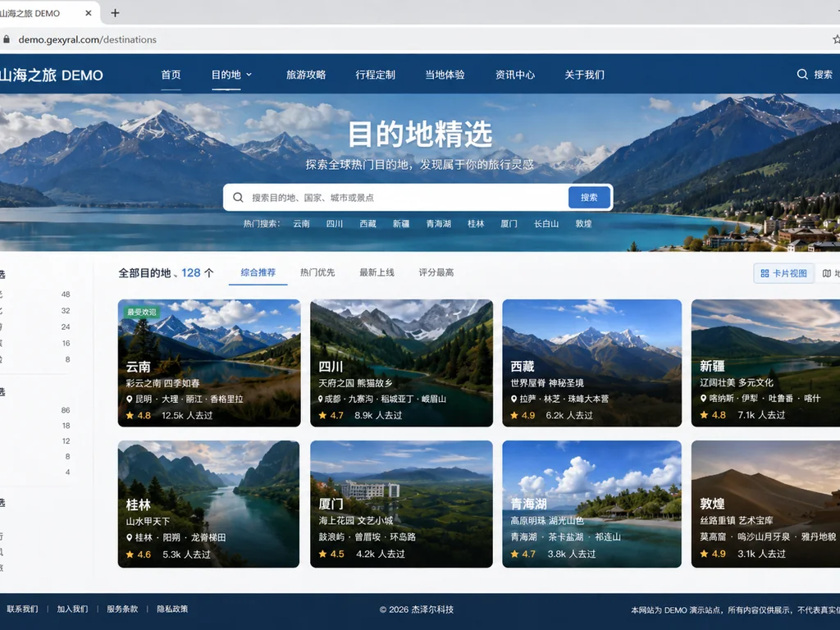The image size is (840, 630).
Task: Click the 12.5k 人去过 text on 云南 card
Action: pyautogui.click(x=187, y=415)
